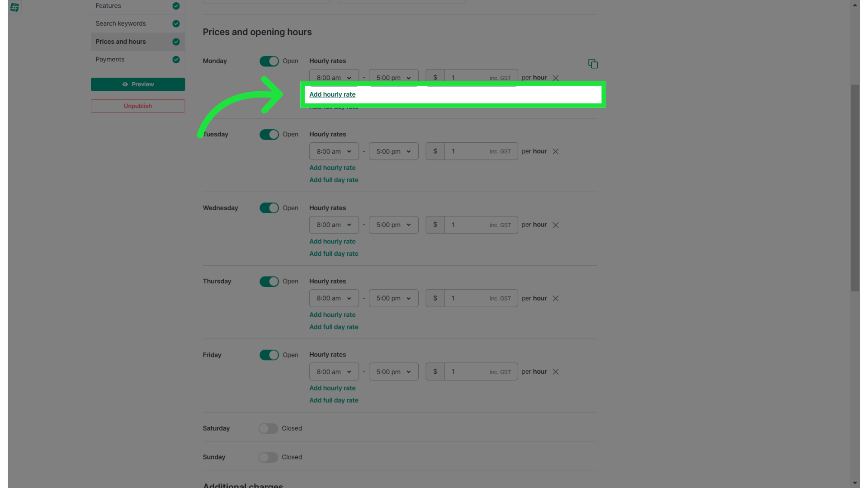The height and width of the screenshot is (488, 868).
Task: Click the dollar sign in Thursday's rate
Action: (435, 298)
